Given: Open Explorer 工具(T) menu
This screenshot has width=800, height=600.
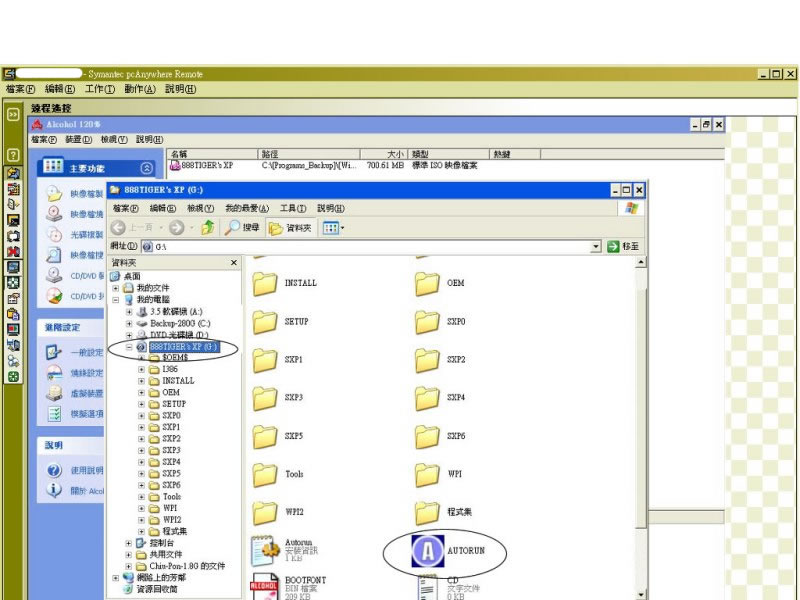Looking at the screenshot, I should 293,208.
